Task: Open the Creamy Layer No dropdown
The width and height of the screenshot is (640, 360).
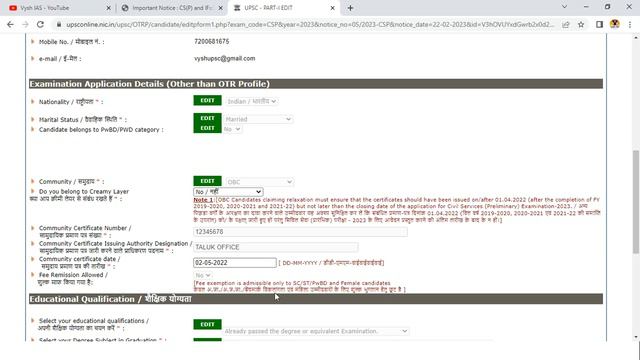Action: tap(228, 191)
